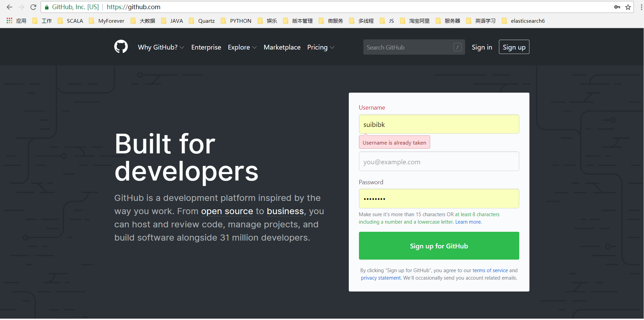Focus the Search GitHub field

(x=414, y=47)
